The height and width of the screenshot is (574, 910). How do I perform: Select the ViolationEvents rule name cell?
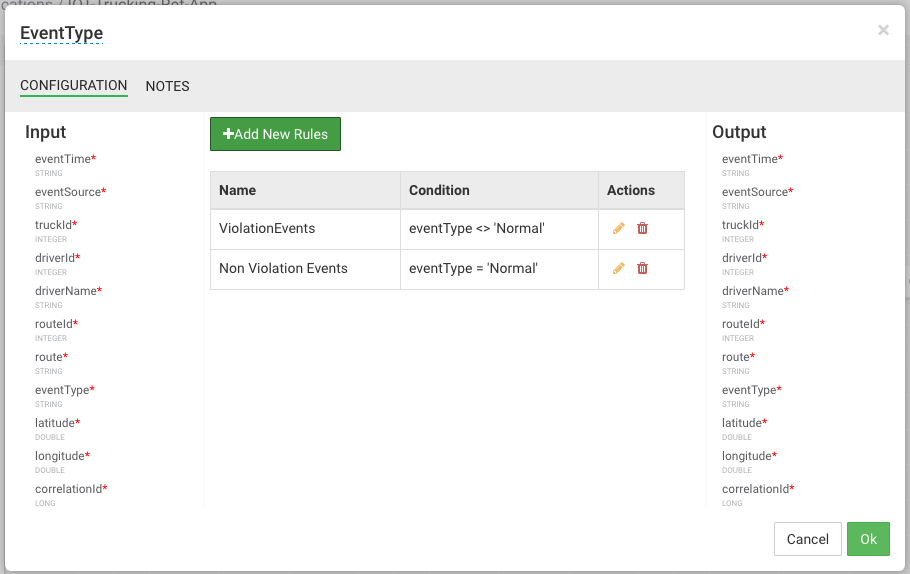(x=267, y=228)
